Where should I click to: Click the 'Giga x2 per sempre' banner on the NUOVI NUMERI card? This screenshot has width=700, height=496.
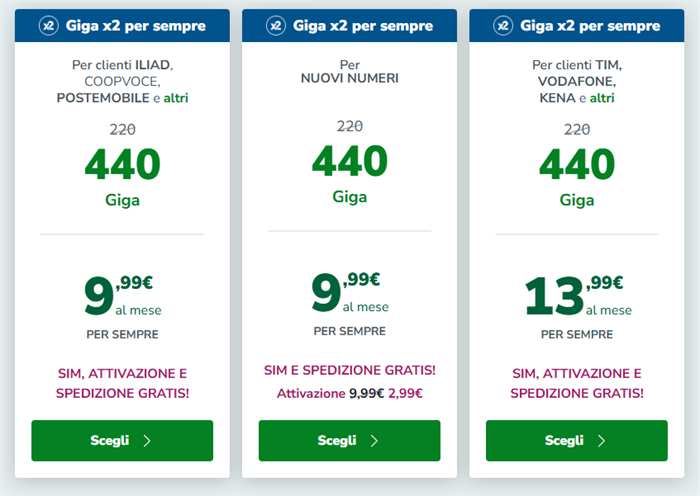[350, 26]
